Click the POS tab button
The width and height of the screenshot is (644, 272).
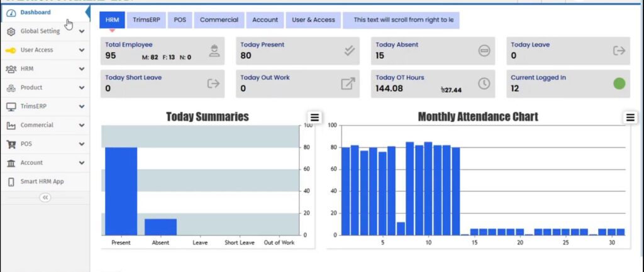tap(179, 20)
